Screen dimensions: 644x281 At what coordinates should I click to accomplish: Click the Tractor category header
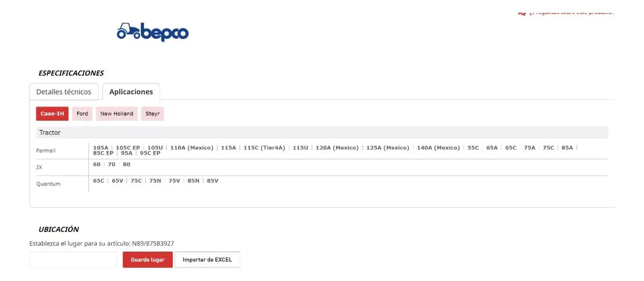[50, 133]
